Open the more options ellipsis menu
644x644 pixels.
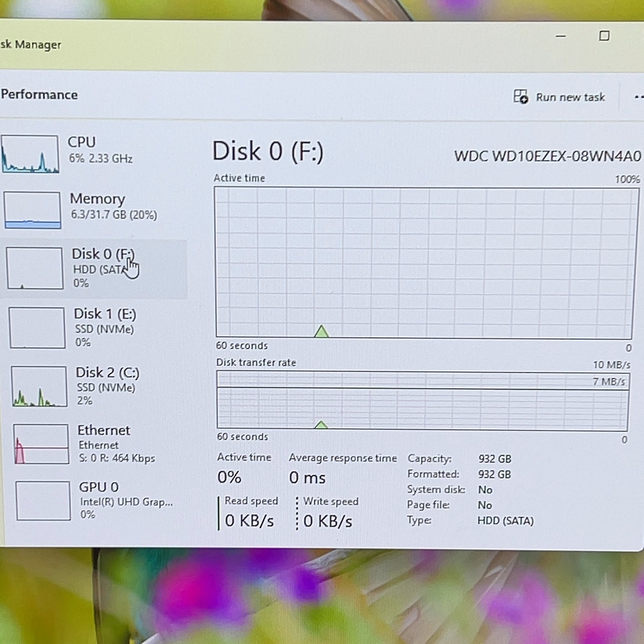pos(638,97)
